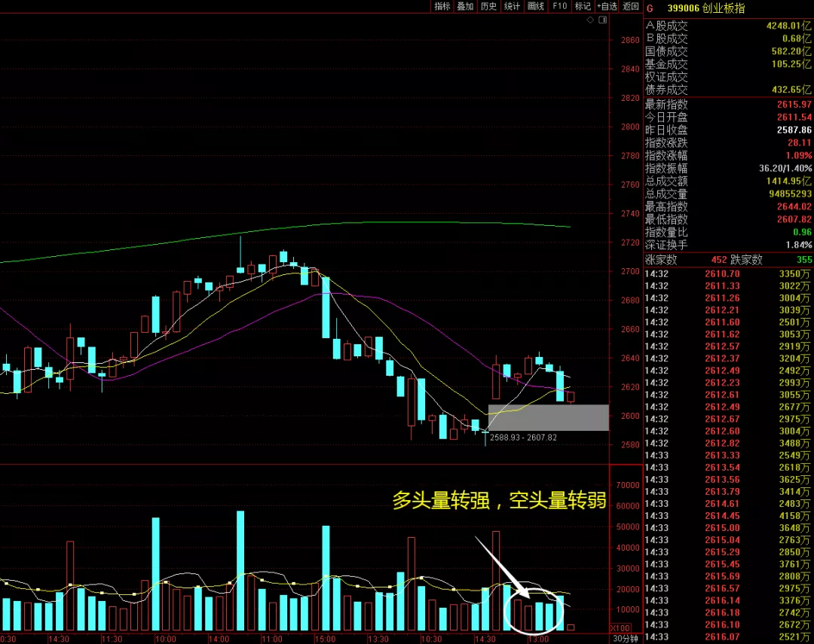
Task: Click the 昨日收盘 value 2587.86
Action: pyautogui.click(x=794, y=130)
